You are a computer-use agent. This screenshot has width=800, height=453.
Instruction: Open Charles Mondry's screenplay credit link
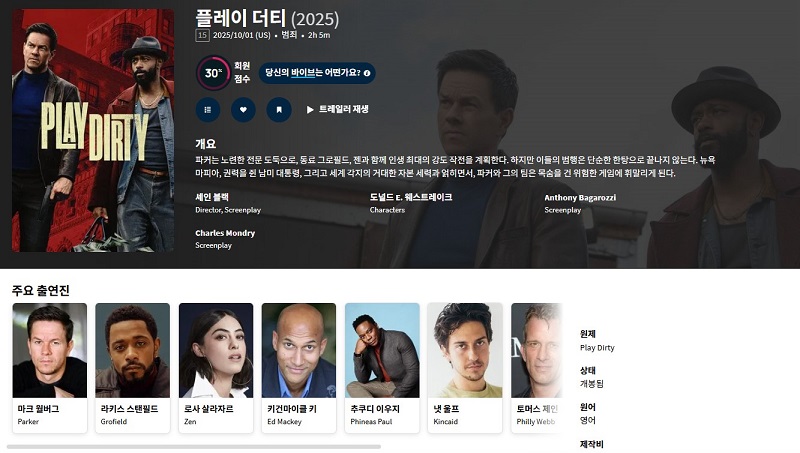pos(225,233)
